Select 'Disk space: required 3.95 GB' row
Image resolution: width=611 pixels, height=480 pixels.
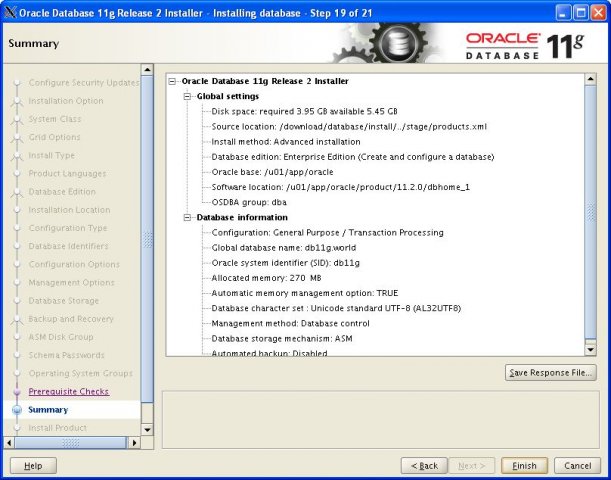tap(304, 111)
